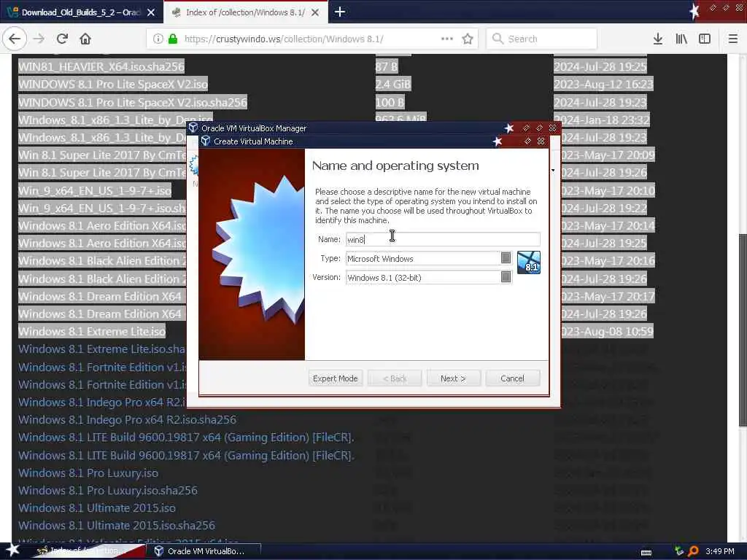747x560 pixels.
Task: Cancel the Create Virtual Machine wizard
Action: tap(513, 378)
